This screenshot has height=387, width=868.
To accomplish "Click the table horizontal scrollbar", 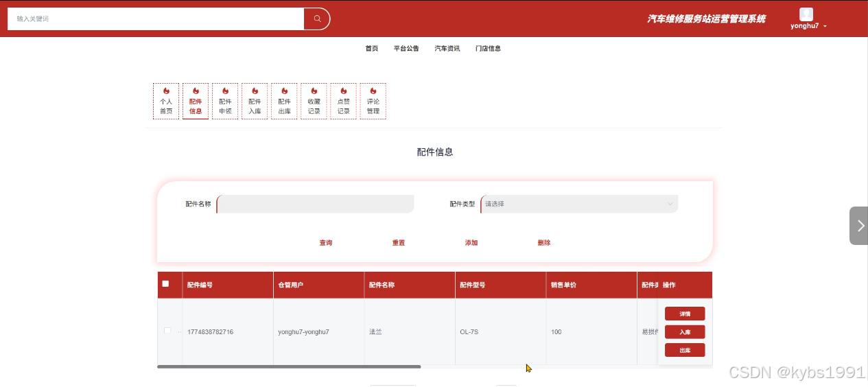I will pos(289,367).
